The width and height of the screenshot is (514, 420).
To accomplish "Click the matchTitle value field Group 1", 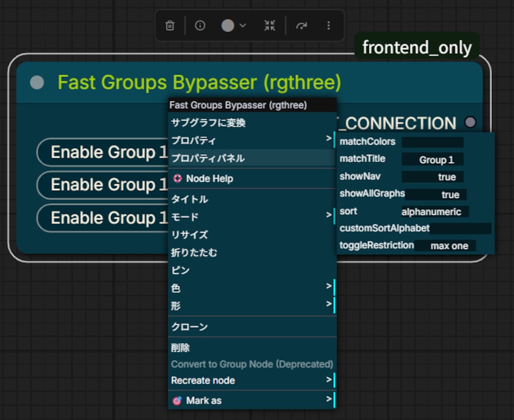I will pos(432,159).
